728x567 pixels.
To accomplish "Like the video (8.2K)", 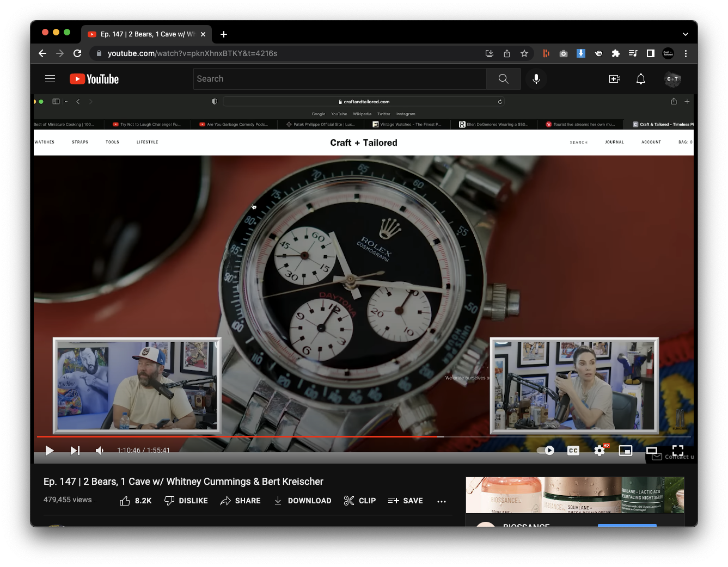I will [136, 501].
